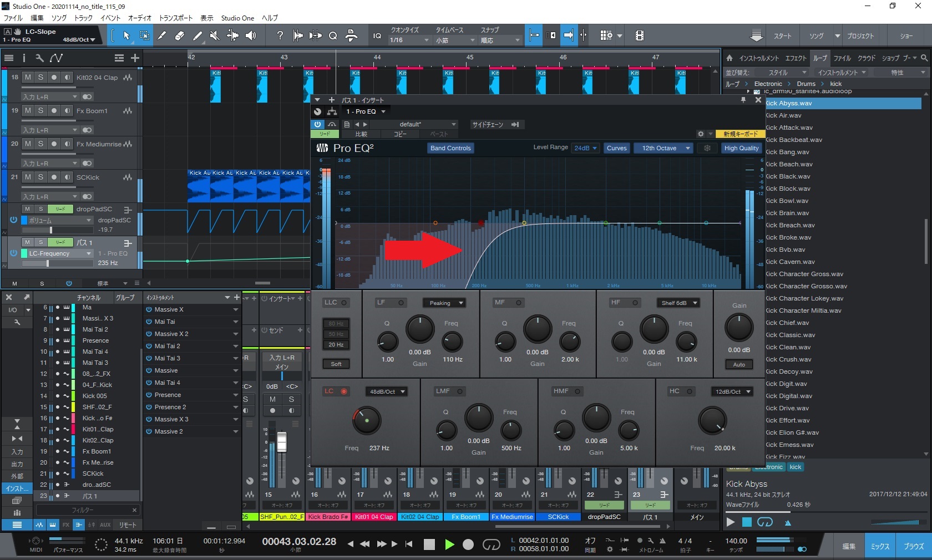The height and width of the screenshot is (560, 932).
Task: Open the ヘルプ menu
Action: 270,18
